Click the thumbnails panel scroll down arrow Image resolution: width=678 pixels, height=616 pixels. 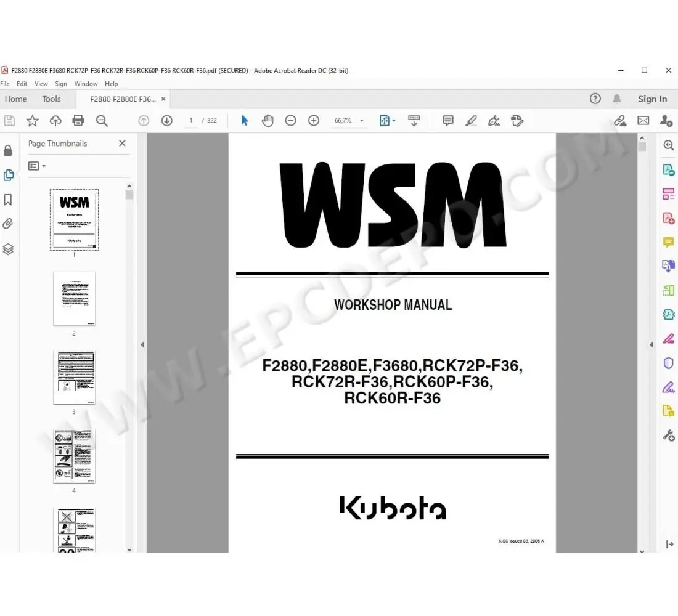(x=129, y=549)
